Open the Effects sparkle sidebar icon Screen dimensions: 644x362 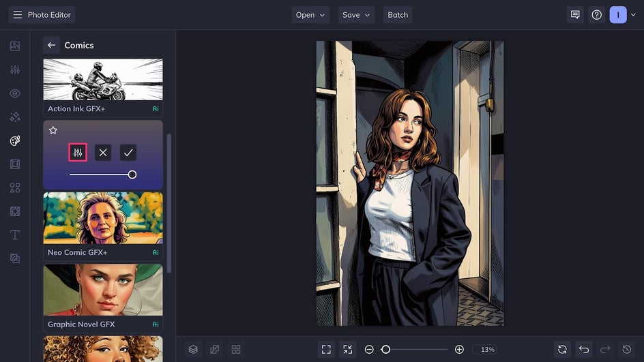tap(15, 117)
